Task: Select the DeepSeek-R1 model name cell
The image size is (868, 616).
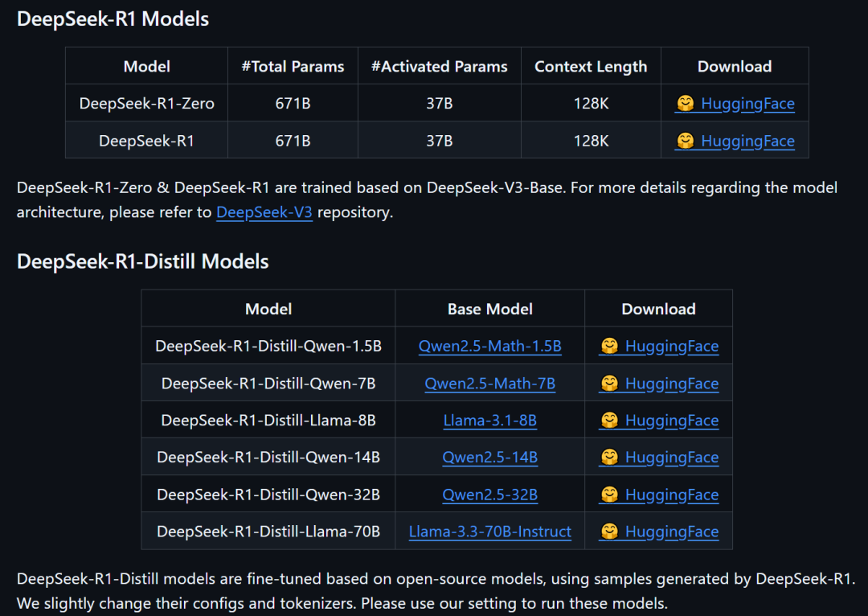Action: point(147,140)
